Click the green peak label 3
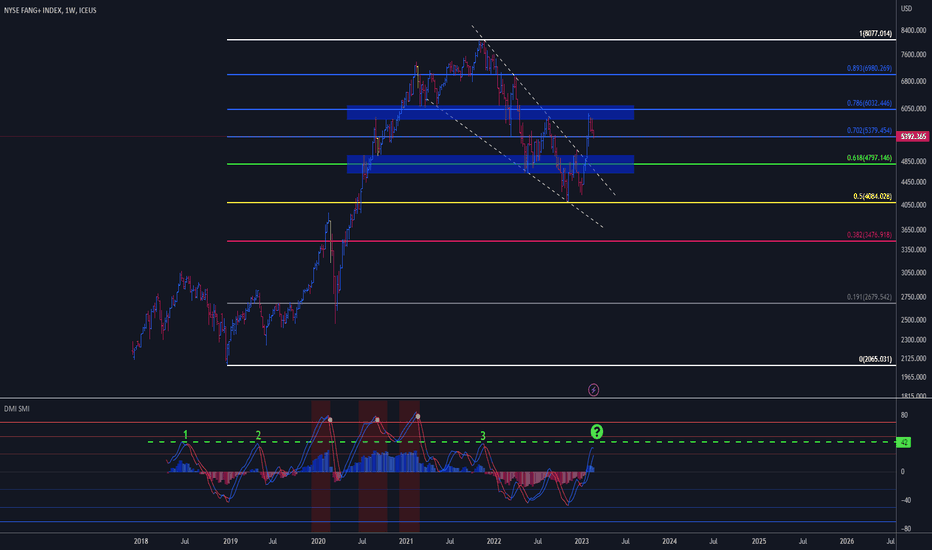 [483, 436]
